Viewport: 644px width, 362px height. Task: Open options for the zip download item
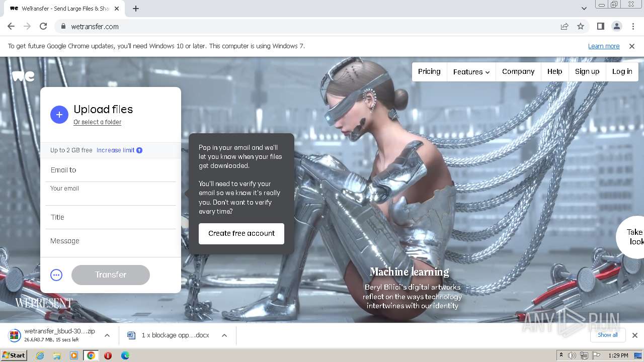pyautogui.click(x=107, y=335)
